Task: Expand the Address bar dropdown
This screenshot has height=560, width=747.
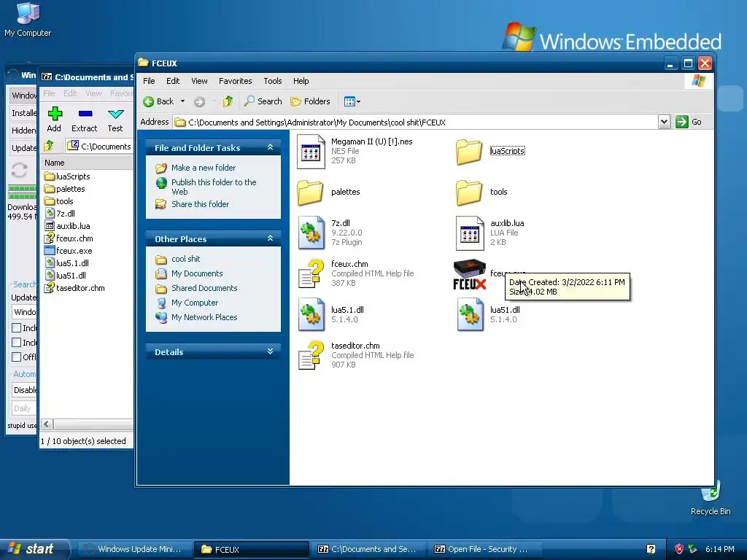Action: [x=664, y=122]
